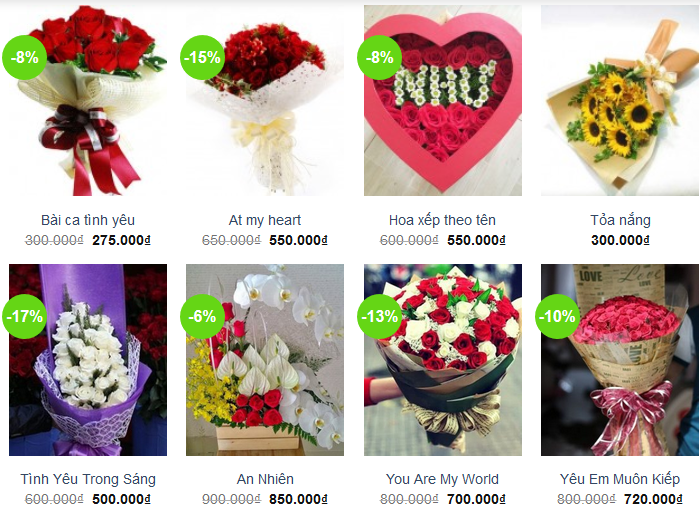This screenshot has height=519, width=700.
Task: Open the Tỏa nắng product title
Action: tap(620, 220)
